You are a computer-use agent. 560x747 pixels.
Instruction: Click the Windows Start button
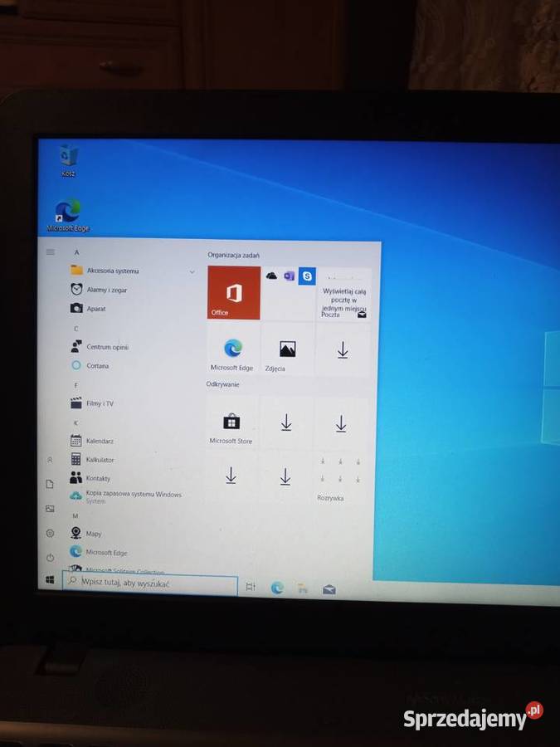(50, 580)
